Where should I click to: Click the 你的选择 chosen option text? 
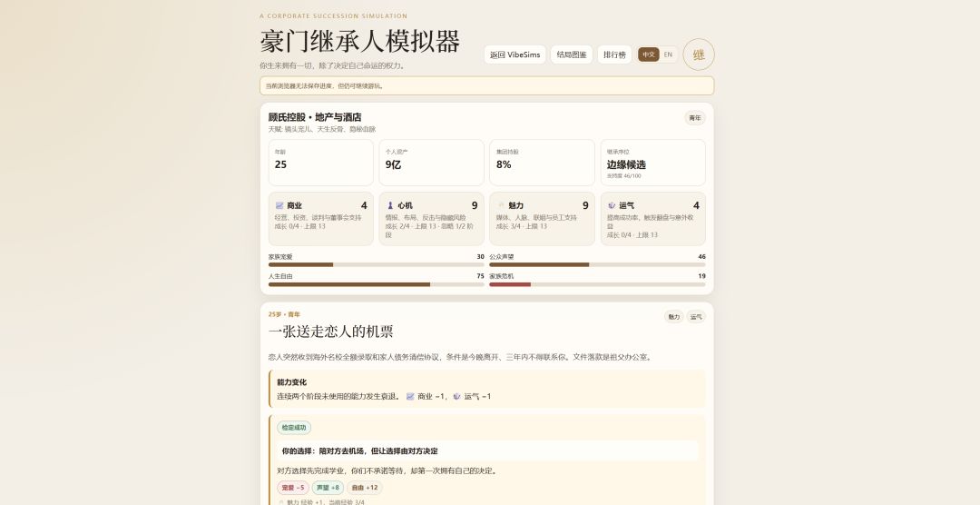pos(359,451)
